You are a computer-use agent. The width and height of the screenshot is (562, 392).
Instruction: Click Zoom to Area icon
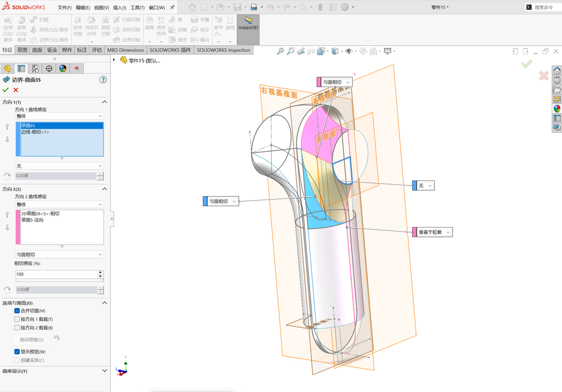(x=291, y=51)
